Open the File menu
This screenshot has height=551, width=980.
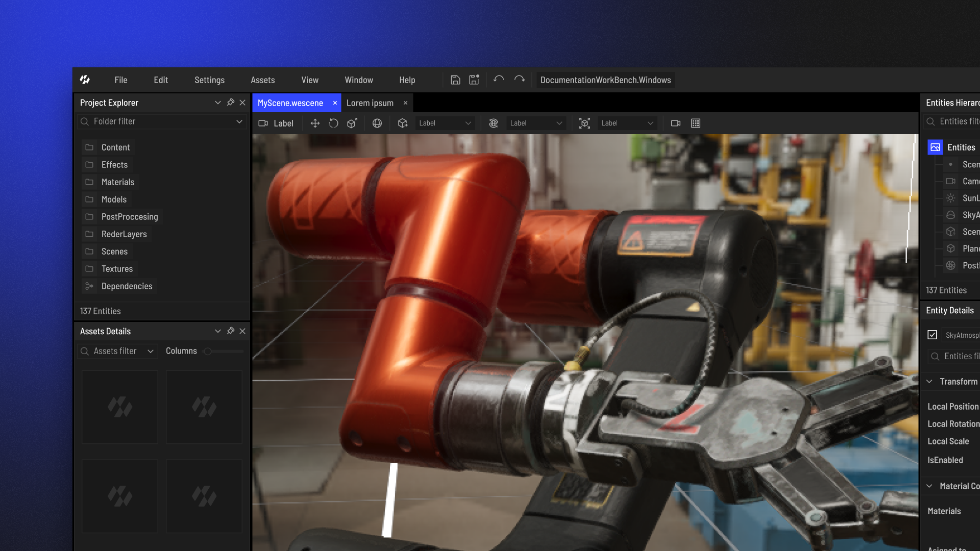tap(121, 80)
